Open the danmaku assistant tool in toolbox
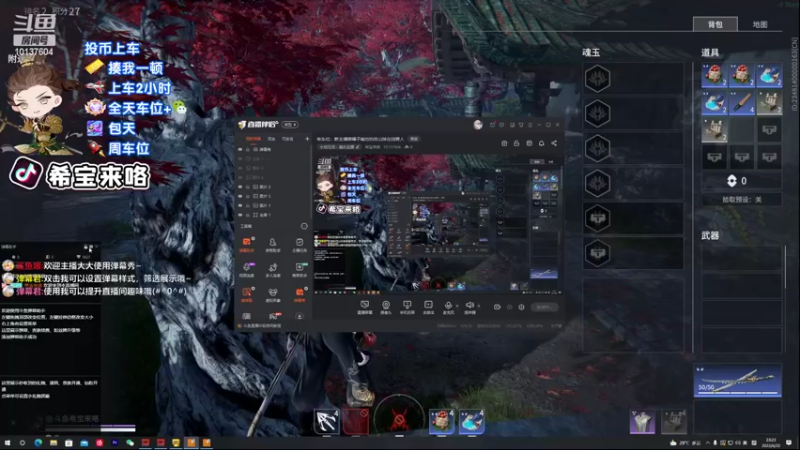The image size is (800, 450). coord(247,244)
